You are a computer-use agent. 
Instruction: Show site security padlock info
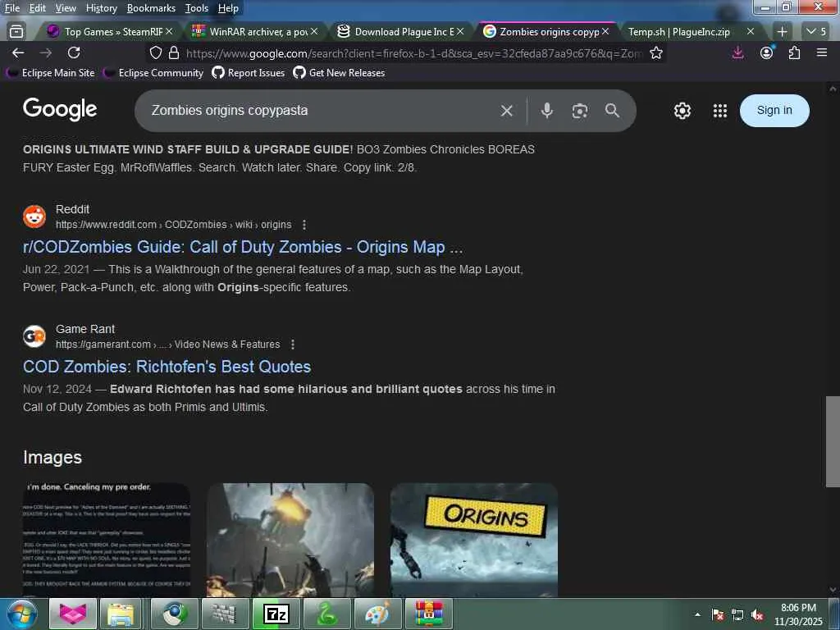point(174,52)
